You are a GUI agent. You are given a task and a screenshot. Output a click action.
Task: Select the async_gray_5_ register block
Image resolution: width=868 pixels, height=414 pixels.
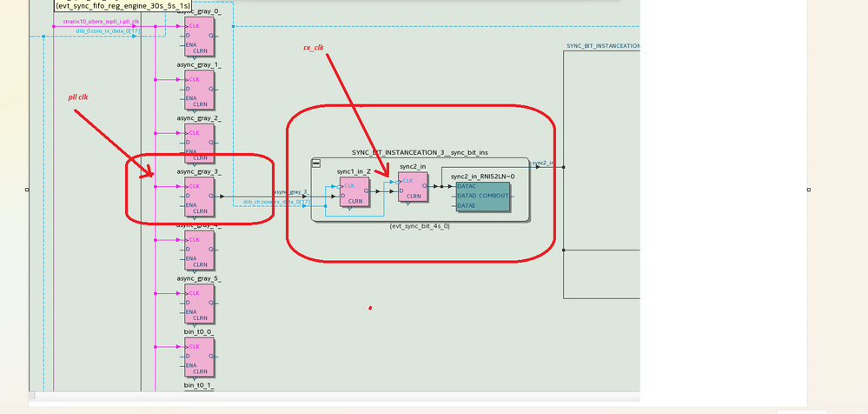(199, 304)
